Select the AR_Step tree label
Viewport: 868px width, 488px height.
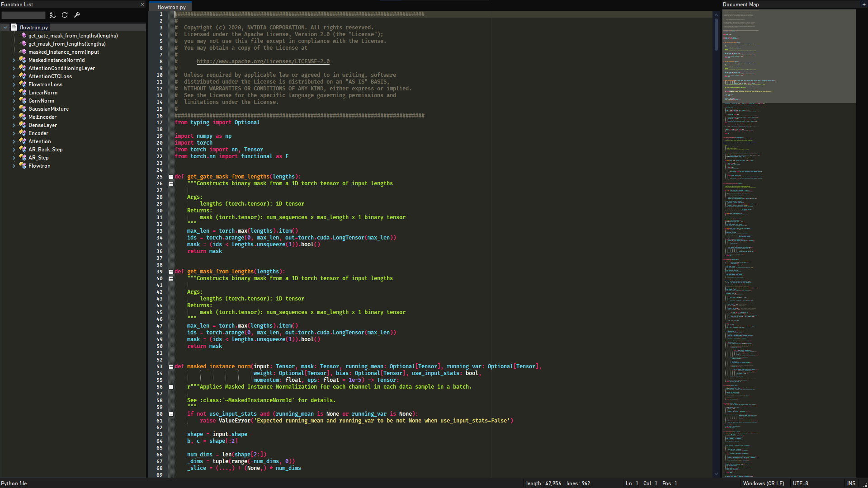[38, 158]
